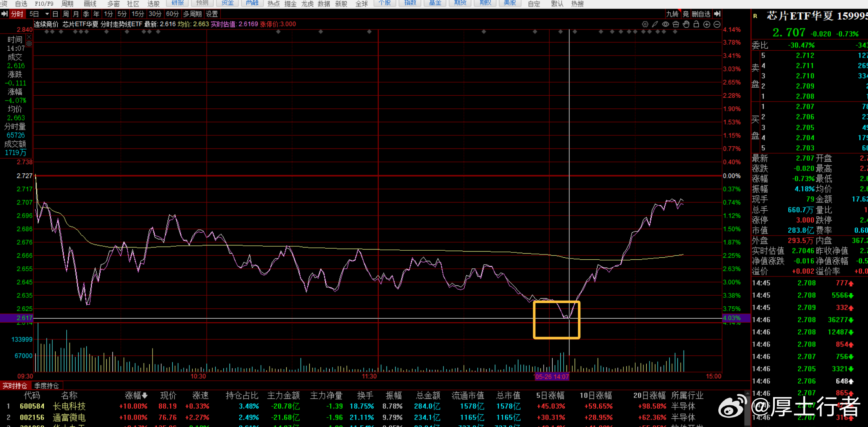Click the R badge next to stock name
This screenshot has width=868, height=427.
[755, 16]
